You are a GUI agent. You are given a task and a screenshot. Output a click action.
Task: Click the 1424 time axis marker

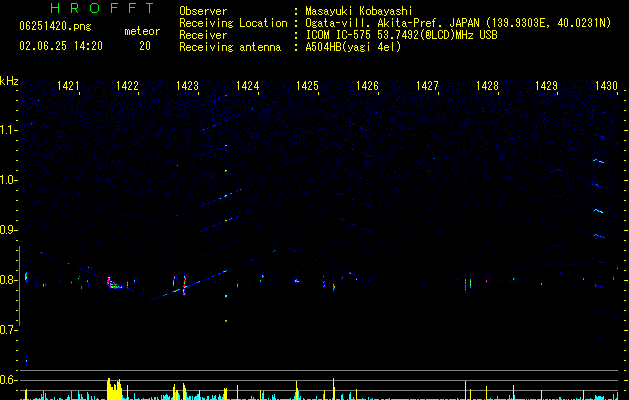248,85
